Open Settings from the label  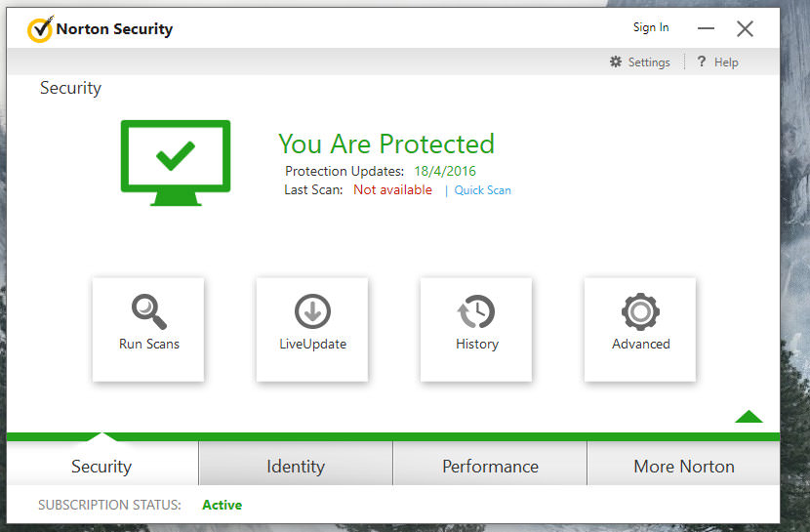[649, 61]
